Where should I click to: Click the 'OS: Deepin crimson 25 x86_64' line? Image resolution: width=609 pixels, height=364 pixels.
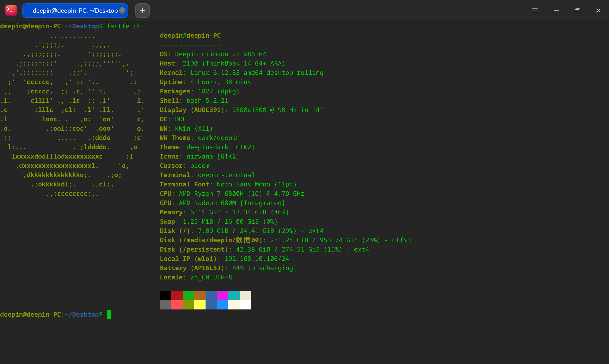tap(213, 54)
